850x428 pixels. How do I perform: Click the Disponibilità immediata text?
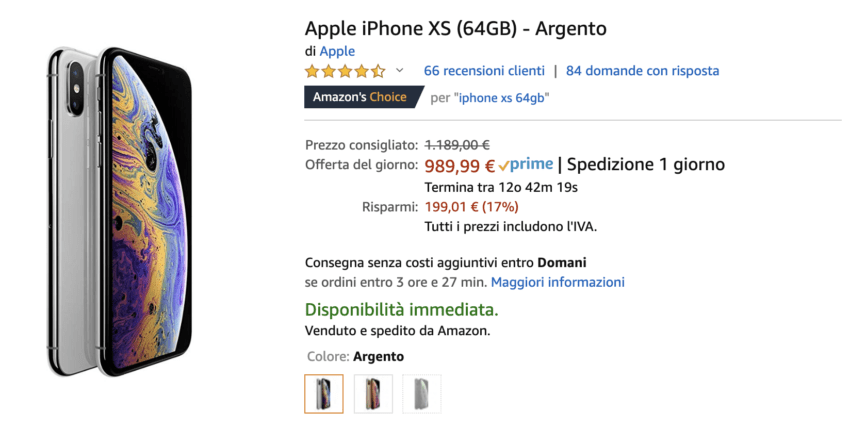(401, 309)
